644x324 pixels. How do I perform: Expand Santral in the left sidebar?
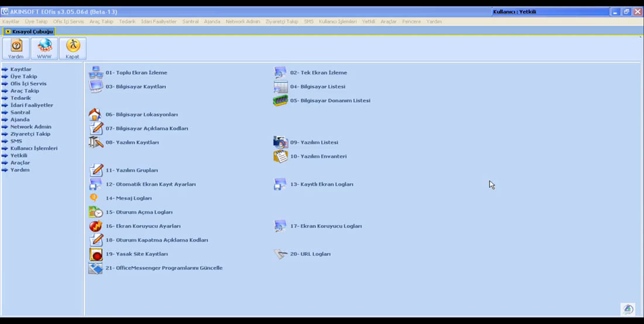pos(20,112)
